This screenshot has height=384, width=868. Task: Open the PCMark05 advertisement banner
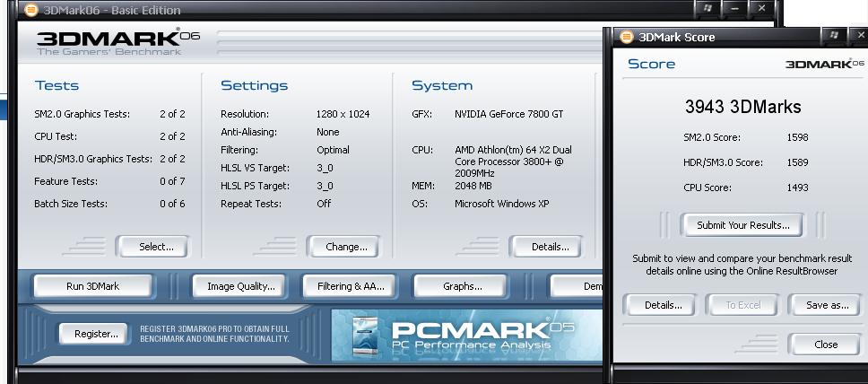pyautogui.click(x=466, y=335)
